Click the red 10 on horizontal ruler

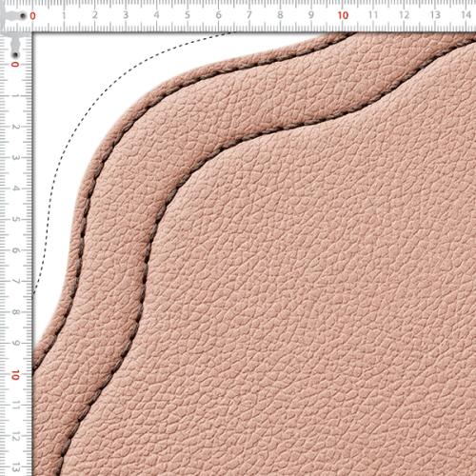[343, 15]
